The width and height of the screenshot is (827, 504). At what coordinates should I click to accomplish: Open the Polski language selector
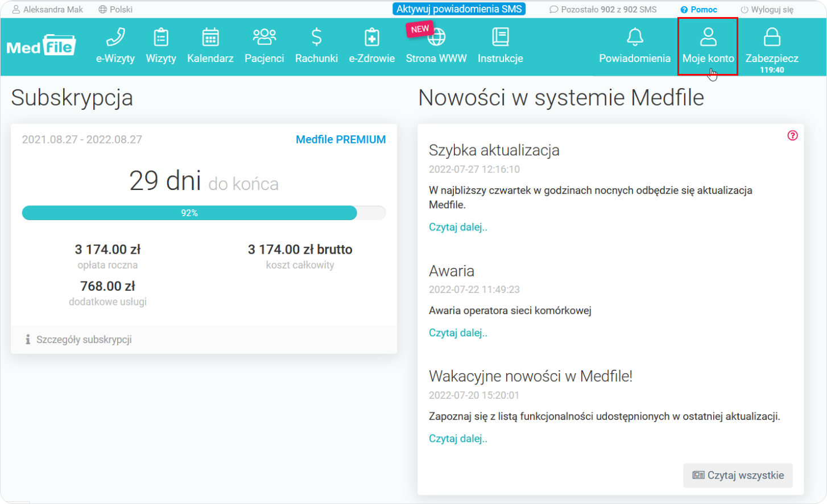tap(115, 10)
